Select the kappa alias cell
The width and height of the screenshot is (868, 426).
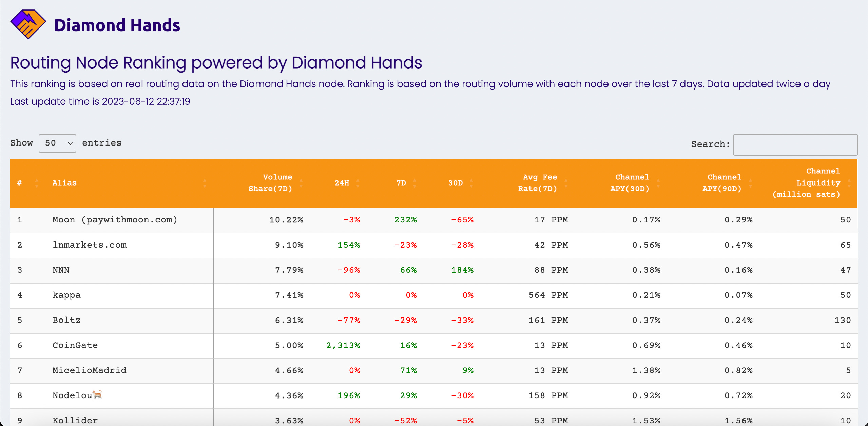tap(129, 295)
